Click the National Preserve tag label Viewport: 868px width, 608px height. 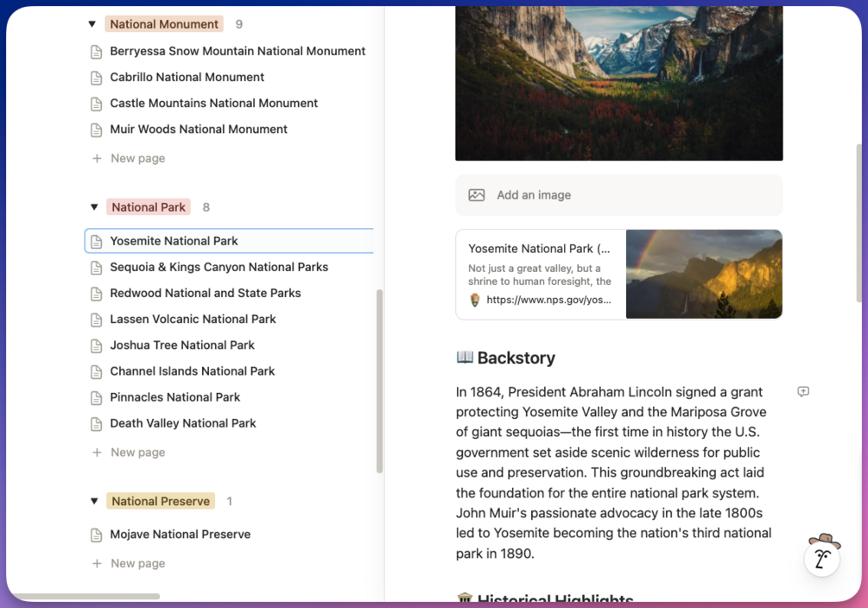click(161, 501)
